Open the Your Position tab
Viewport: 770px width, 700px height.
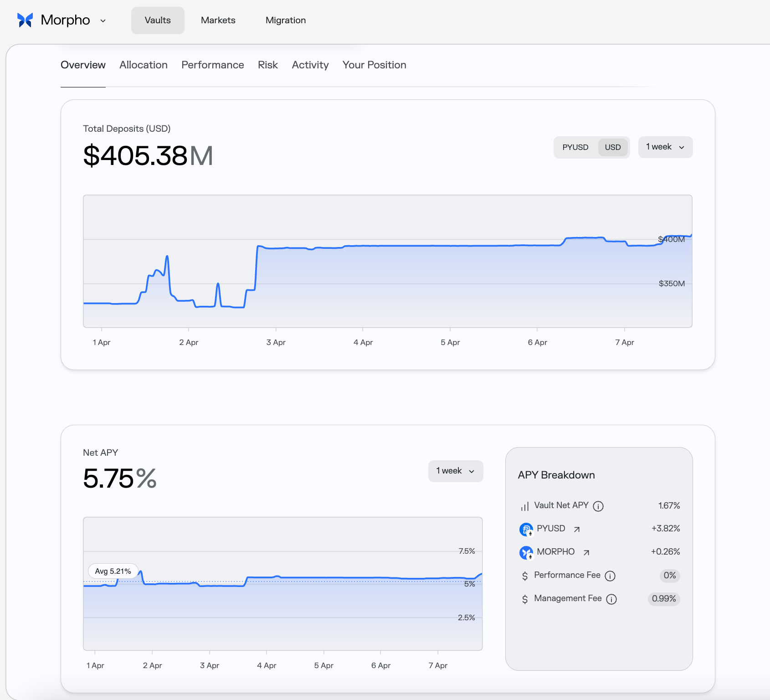click(375, 65)
